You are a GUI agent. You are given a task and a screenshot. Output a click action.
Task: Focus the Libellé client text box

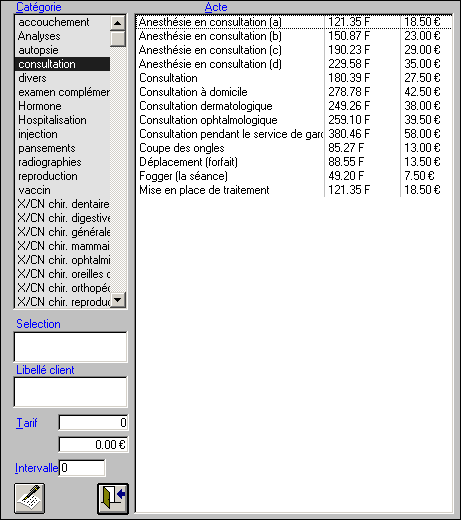tap(70, 392)
